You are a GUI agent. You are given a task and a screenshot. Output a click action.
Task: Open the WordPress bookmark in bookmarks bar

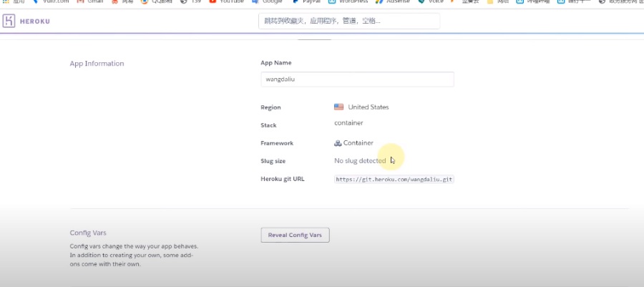point(348,1)
